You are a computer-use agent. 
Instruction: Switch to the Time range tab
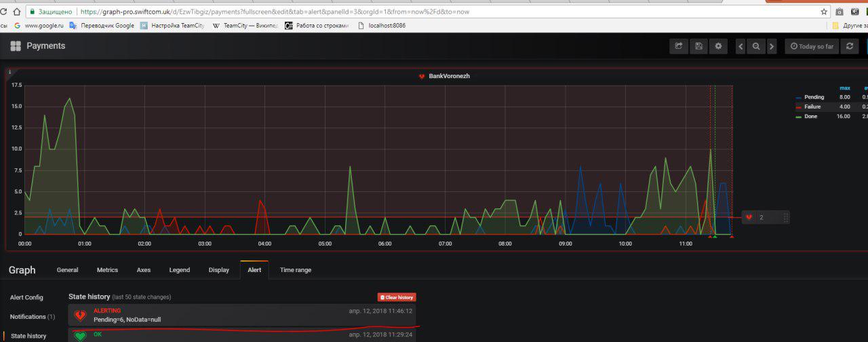[296, 270]
